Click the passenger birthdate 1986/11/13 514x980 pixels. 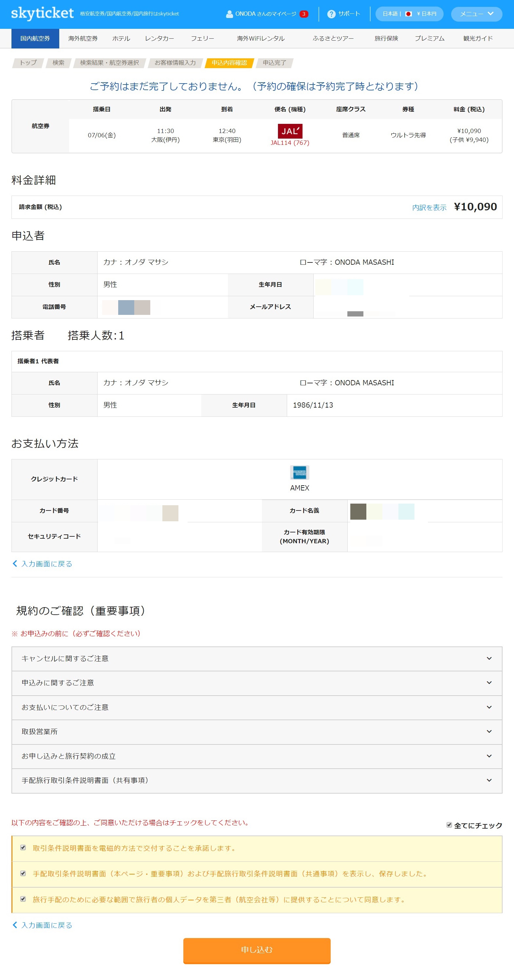pyautogui.click(x=313, y=405)
